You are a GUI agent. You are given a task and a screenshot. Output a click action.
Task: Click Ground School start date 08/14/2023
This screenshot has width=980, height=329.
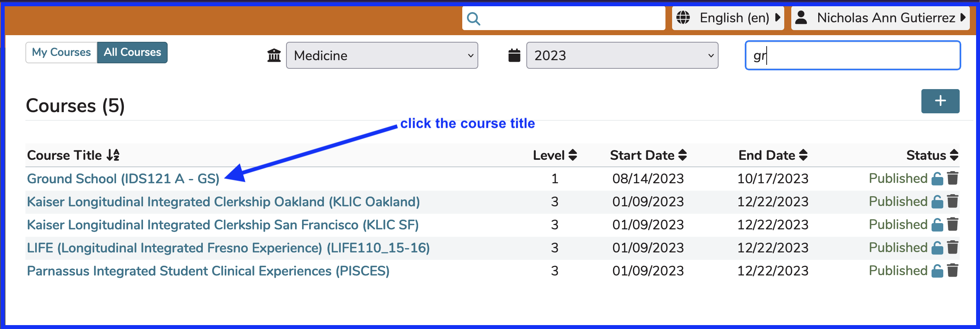pos(648,179)
